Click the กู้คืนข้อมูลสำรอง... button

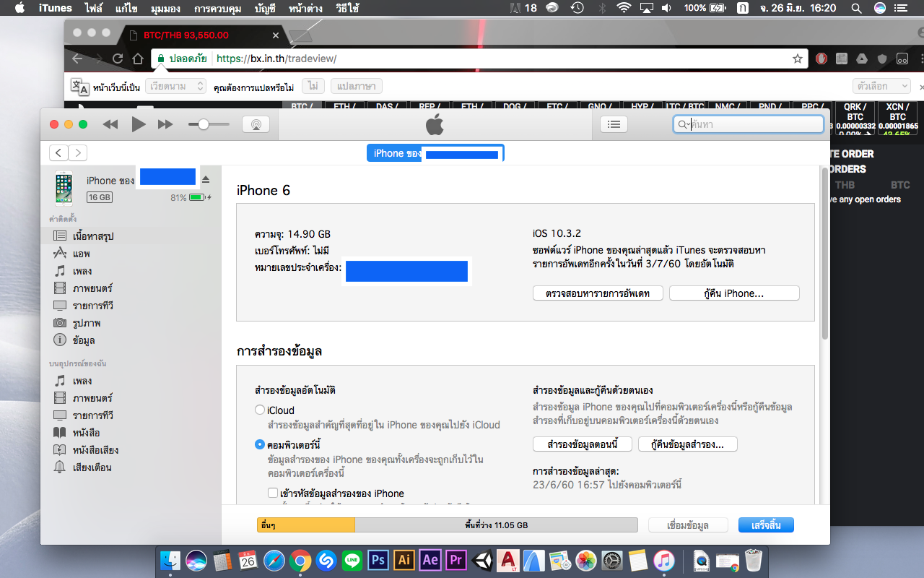click(x=688, y=444)
